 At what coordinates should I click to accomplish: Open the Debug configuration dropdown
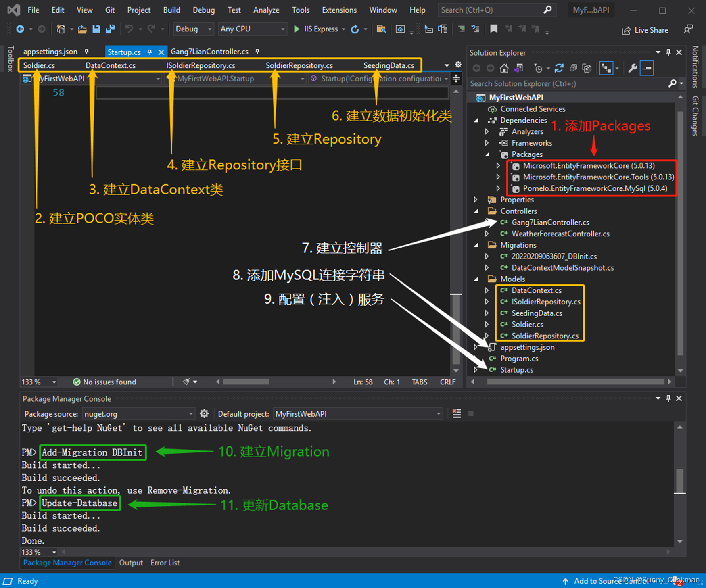coord(193,29)
